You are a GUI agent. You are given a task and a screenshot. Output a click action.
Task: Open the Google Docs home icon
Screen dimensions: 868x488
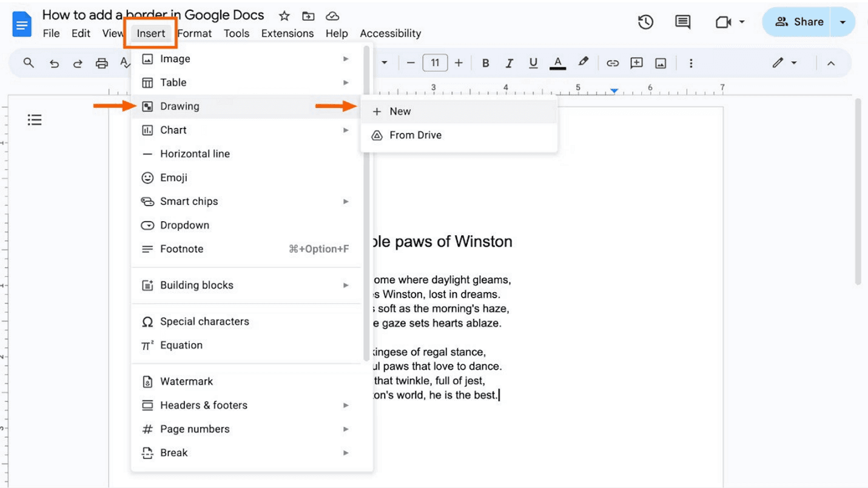pyautogui.click(x=22, y=25)
